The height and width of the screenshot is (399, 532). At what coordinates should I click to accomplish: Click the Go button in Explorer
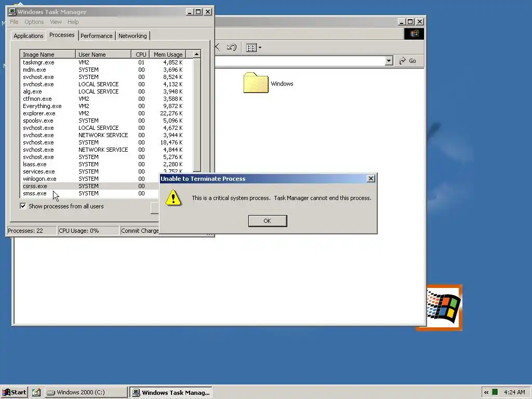407,61
